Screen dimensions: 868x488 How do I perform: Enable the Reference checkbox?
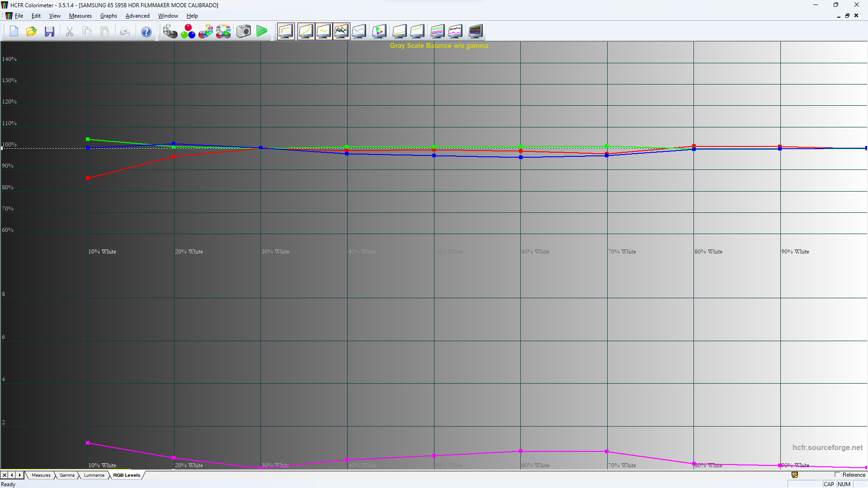tap(837, 475)
